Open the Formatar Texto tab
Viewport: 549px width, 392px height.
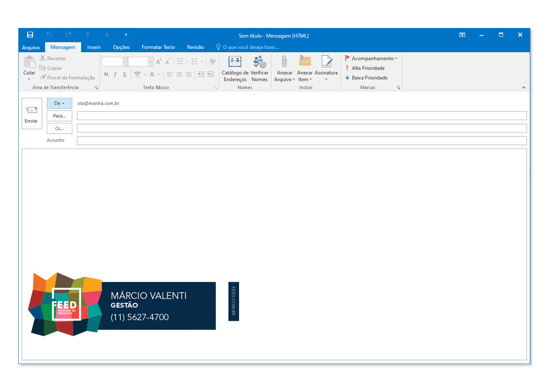point(158,47)
